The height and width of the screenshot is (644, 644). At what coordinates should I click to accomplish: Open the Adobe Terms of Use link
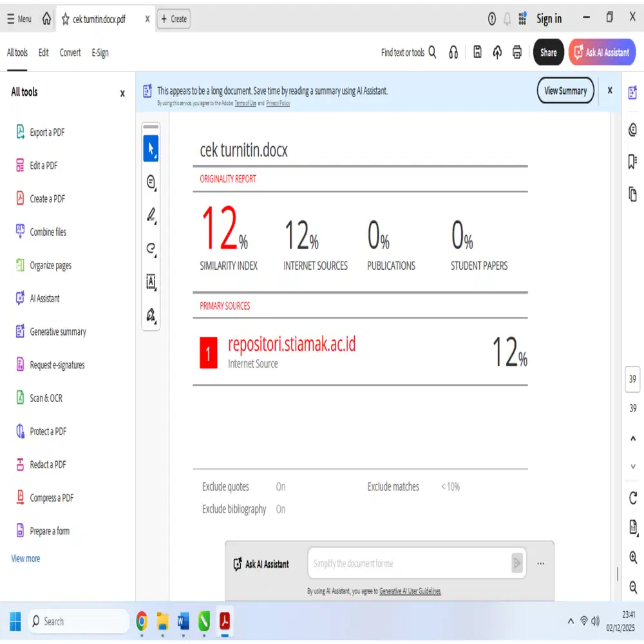point(245,103)
